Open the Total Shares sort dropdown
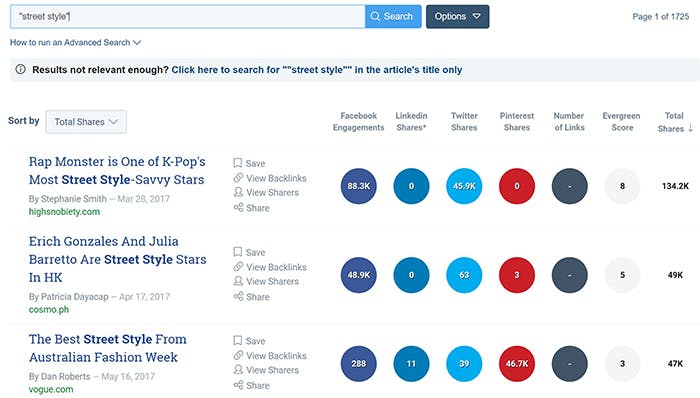This screenshot has height=398, width=700. 86,122
